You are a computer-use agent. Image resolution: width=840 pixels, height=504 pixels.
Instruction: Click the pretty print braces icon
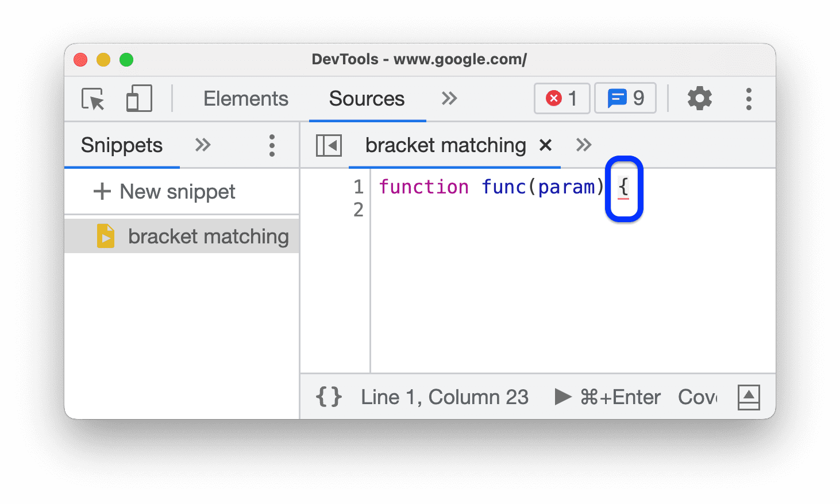coord(327,397)
